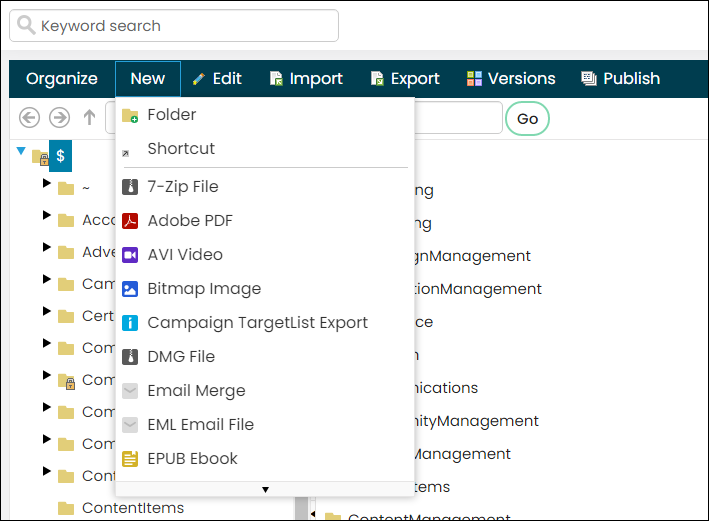
Task: Expand the Adv folder node
Action: tap(47, 247)
